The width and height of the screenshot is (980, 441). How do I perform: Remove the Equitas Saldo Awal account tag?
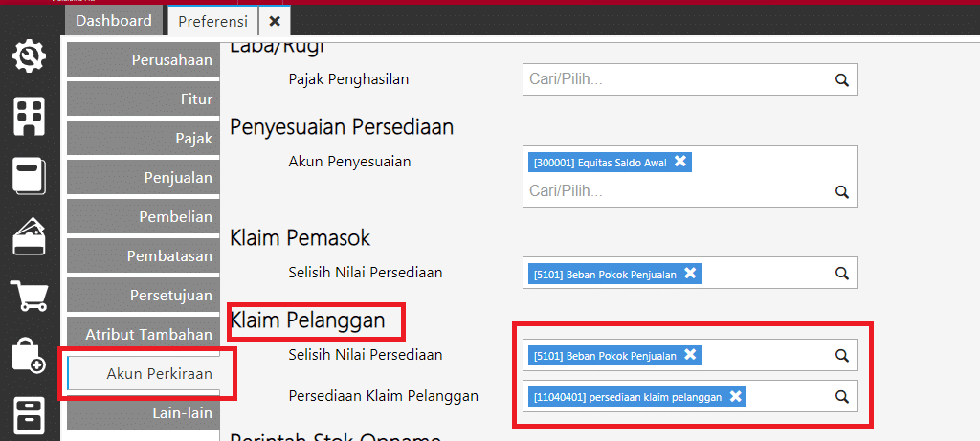pos(680,162)
